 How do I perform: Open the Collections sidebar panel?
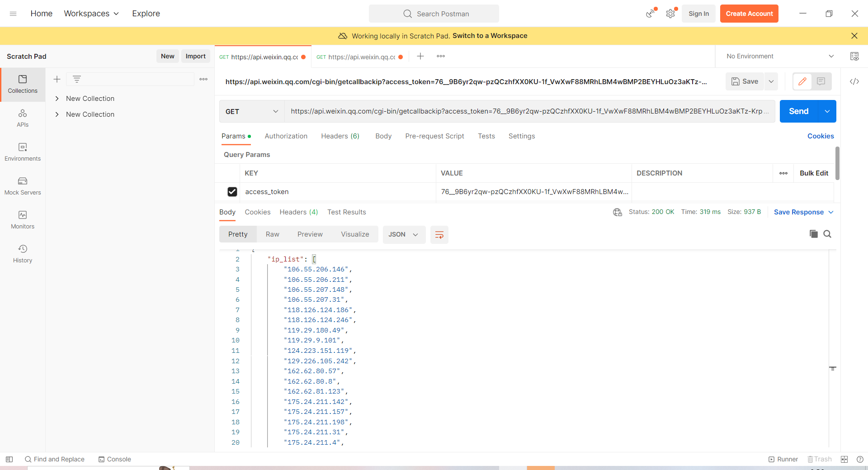[x=23, y=85]
